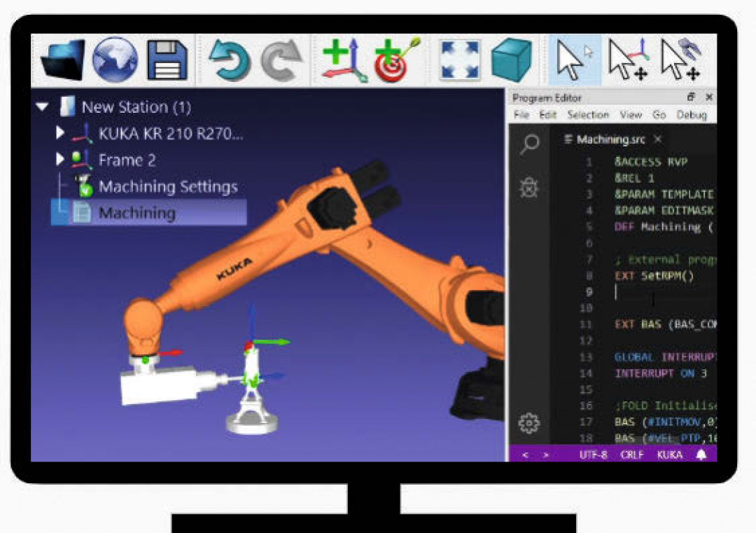This screenshot has width=756, height=533.
Task: Click the UTF-8 encoding status entry
Action: pos(593,455)
